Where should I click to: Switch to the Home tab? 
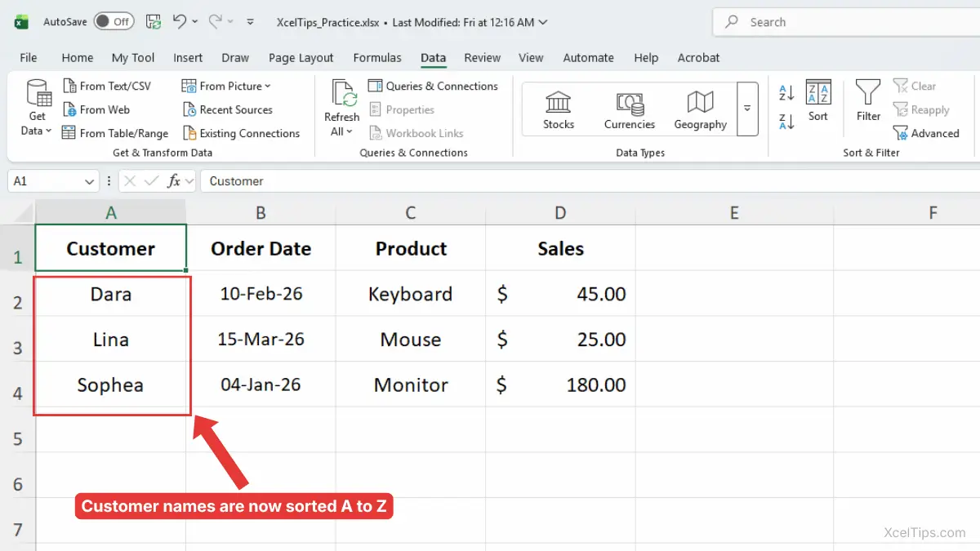78,57
